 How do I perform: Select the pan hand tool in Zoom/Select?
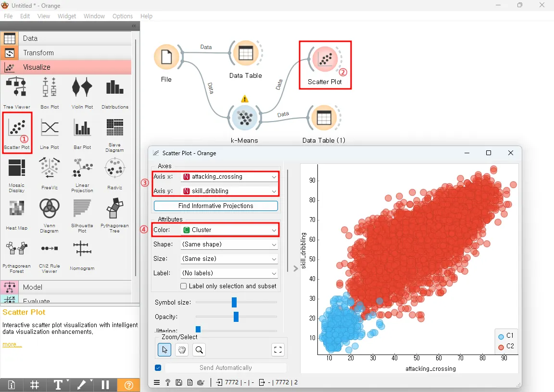[x=182, y=350]
